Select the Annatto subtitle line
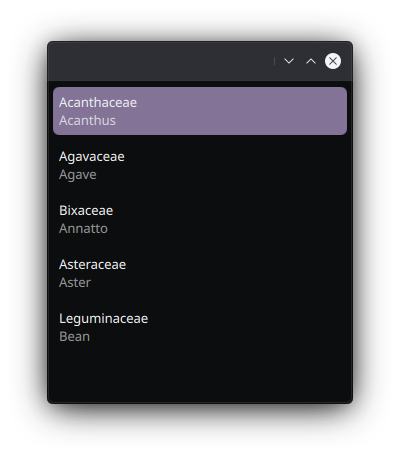 [83, 229]
